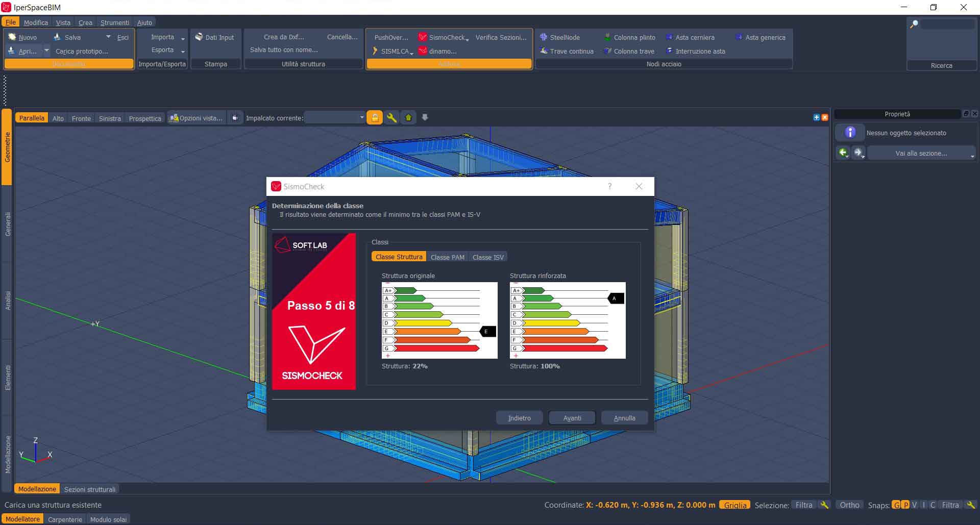Screen dimensions: 980x525
Task: Click Verifica Sezioni button
Action: 501,37
